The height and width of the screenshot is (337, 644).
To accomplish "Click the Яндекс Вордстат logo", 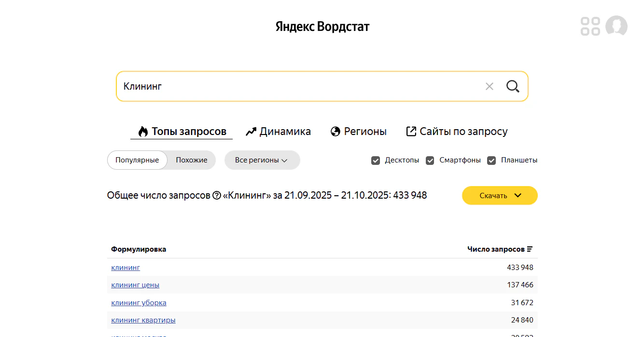I will (322, 27).
